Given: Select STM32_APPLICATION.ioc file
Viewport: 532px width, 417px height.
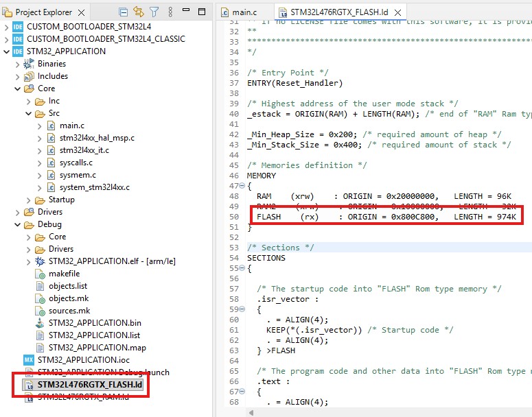Looking at the screenshot, I should (x=84, y=360).
